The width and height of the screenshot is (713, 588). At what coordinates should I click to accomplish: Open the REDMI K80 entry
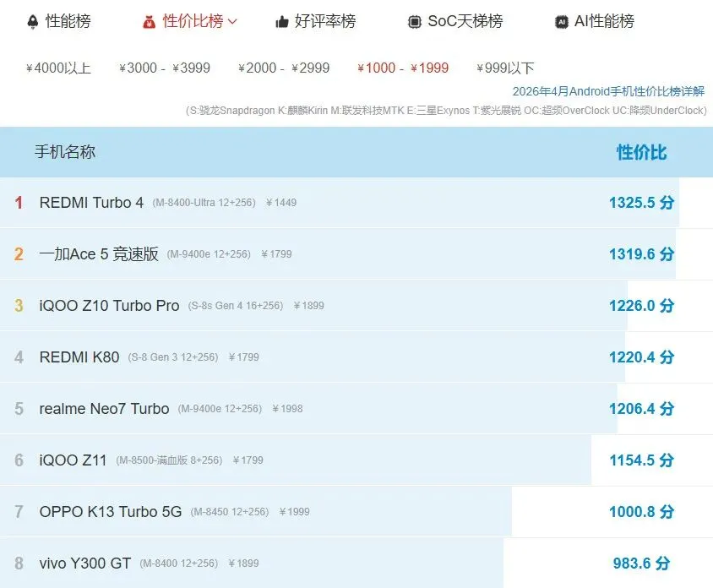[79, 357]
